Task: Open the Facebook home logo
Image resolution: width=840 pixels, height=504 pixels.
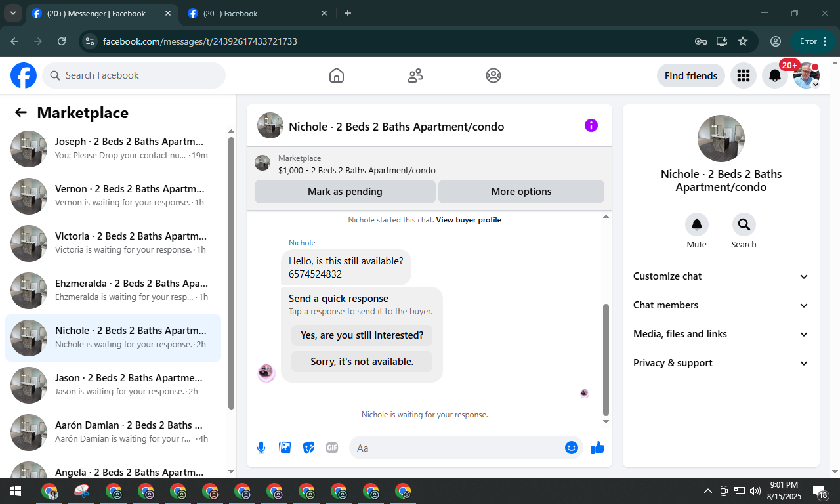Action: [24, 75]
